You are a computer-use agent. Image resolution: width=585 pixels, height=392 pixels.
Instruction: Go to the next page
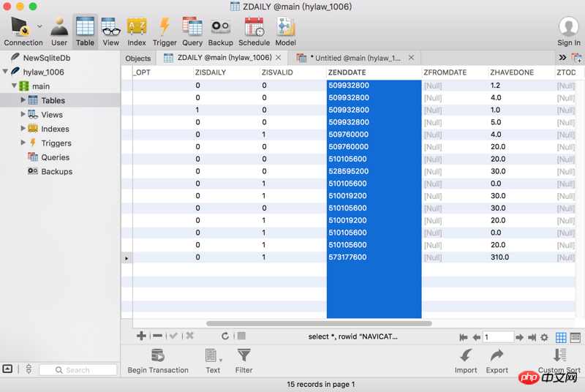[x=519, y=337]
